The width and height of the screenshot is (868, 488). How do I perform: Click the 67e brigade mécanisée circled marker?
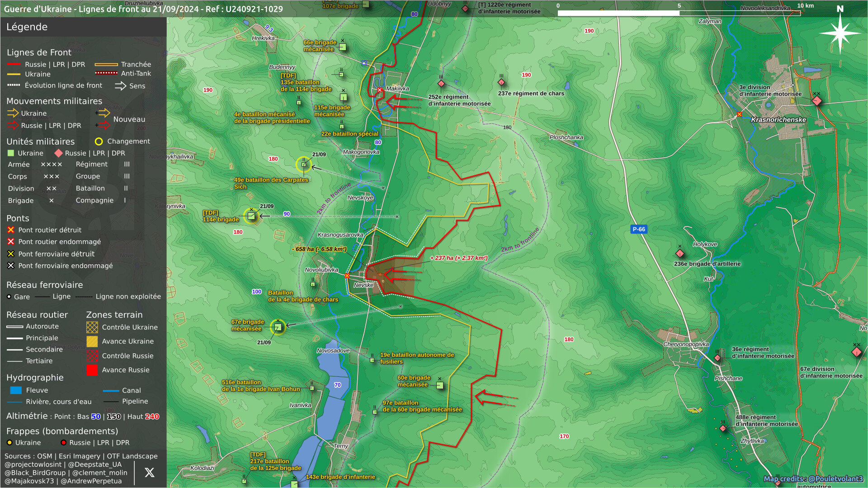(278, 327)
